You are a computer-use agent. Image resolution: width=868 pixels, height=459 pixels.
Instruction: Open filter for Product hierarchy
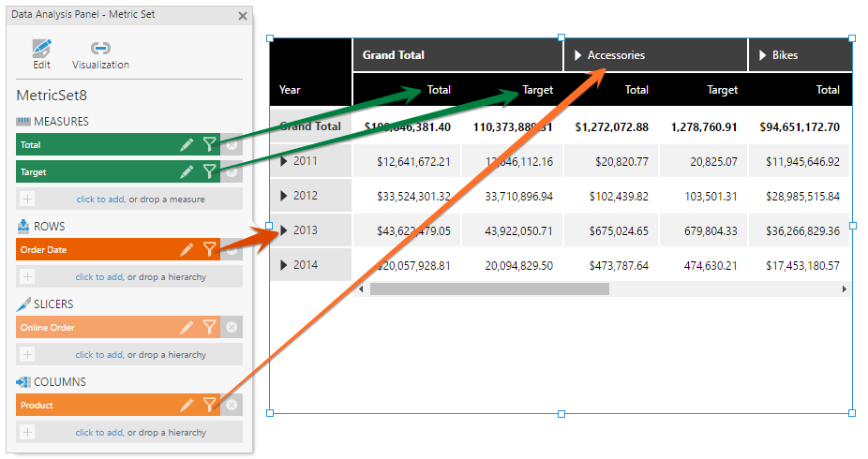coord(209,406)
